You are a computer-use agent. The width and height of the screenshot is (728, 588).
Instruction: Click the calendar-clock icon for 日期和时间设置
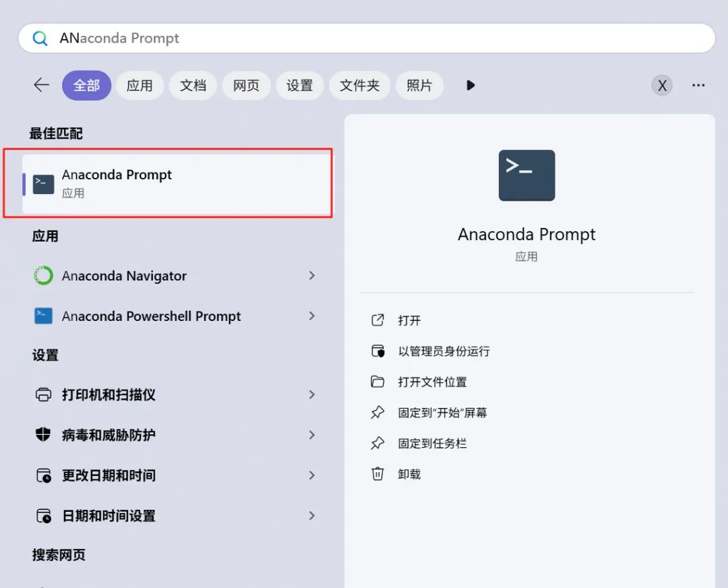click(44, 516)
